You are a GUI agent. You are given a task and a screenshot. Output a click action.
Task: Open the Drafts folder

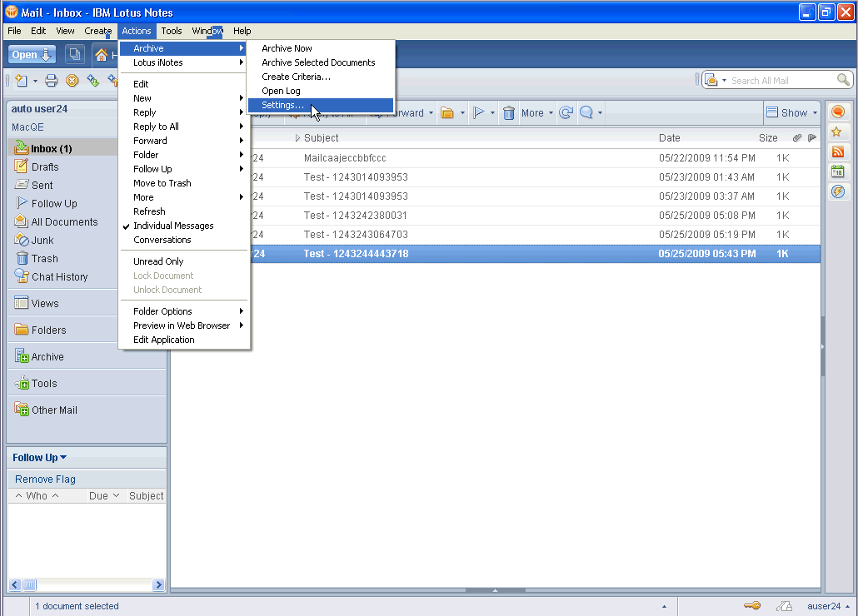pos(45,166)
